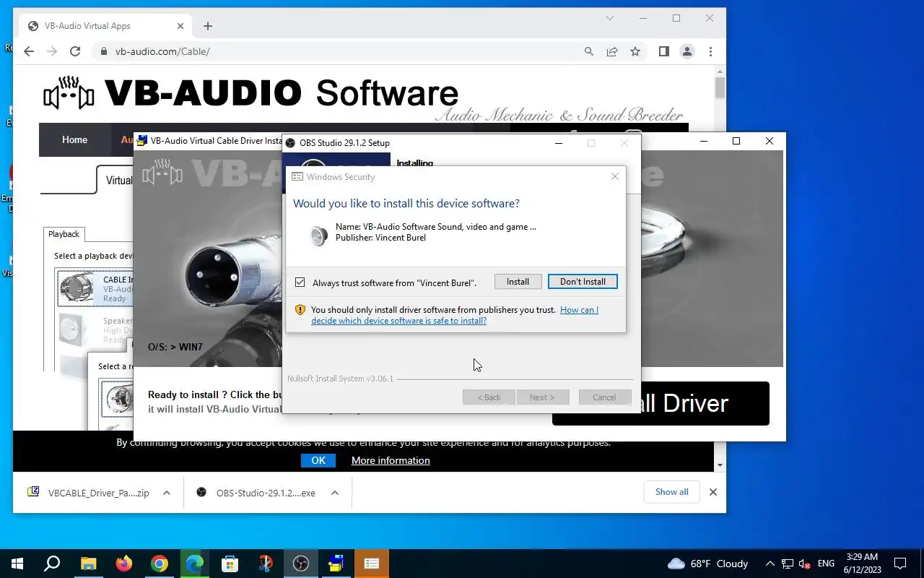Maximize the VB-Audio driver installer window
Viewport: 924px width, 578px height.
pos(736,141)
